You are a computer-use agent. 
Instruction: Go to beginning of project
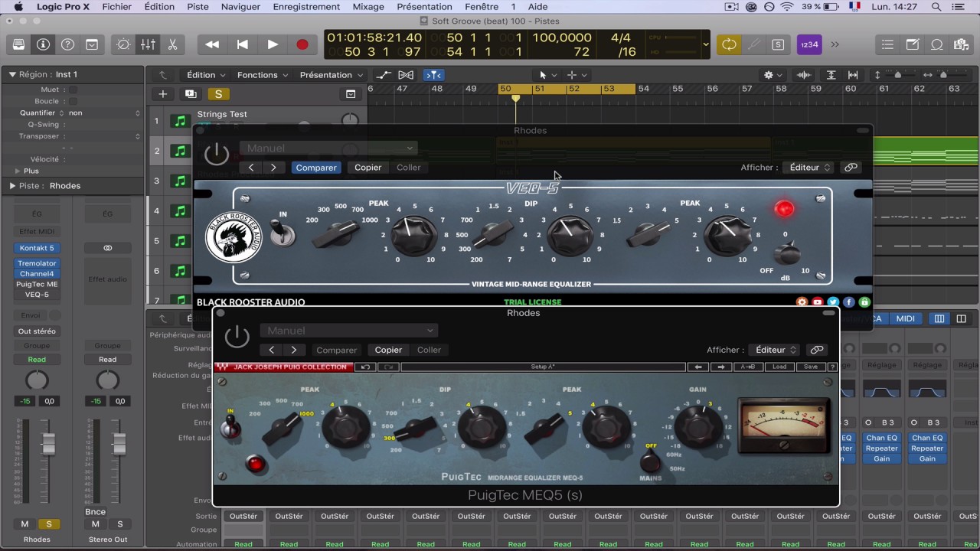click(x=242, y=44)
